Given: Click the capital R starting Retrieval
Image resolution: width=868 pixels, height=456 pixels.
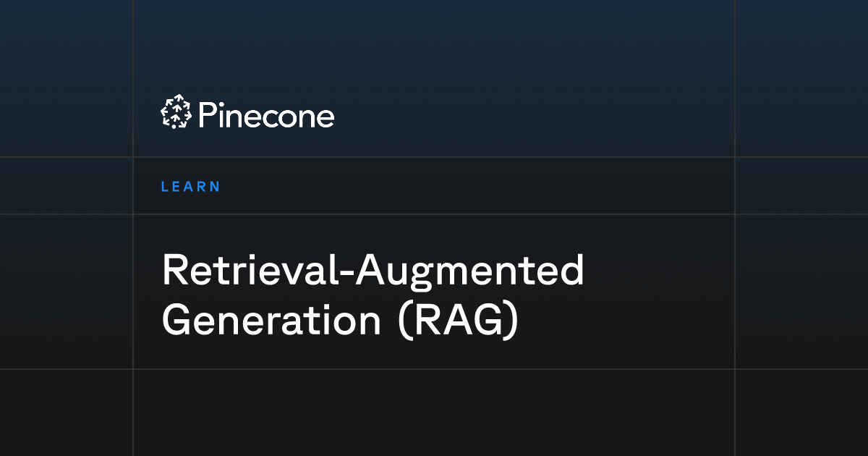Looking at the screenshot, I should tap(176, 271).
